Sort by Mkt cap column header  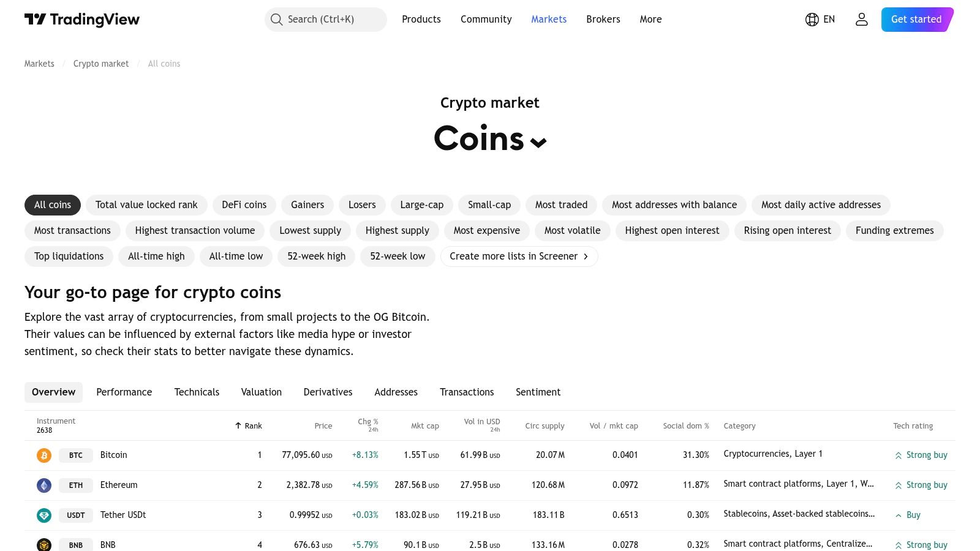pyautogui.click(x=425, y=426)
